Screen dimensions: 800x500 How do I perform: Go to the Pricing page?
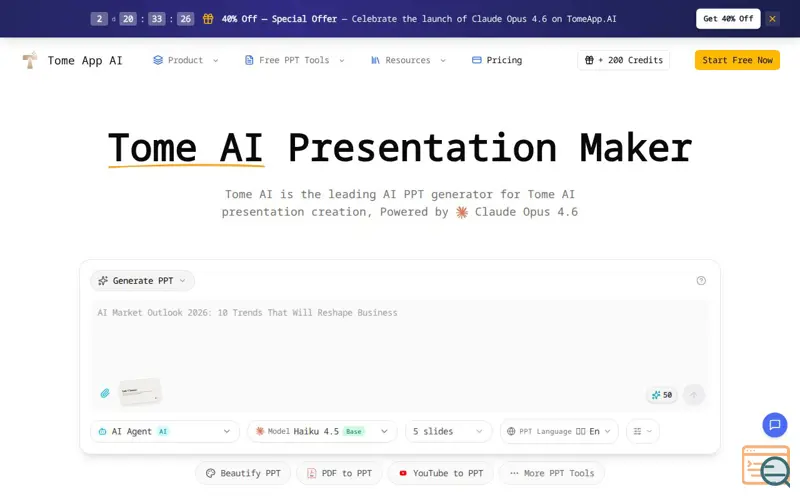pyautogui.click(x=497, y=60)
